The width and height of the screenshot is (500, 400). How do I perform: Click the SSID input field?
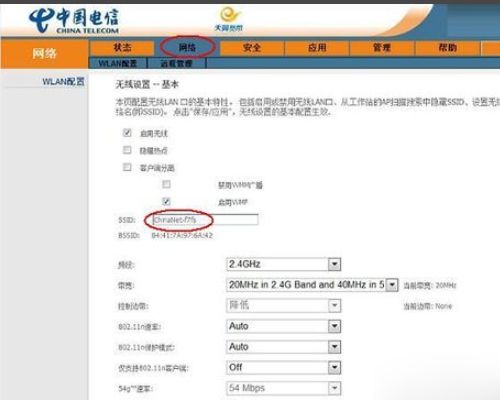coord(205,220)
